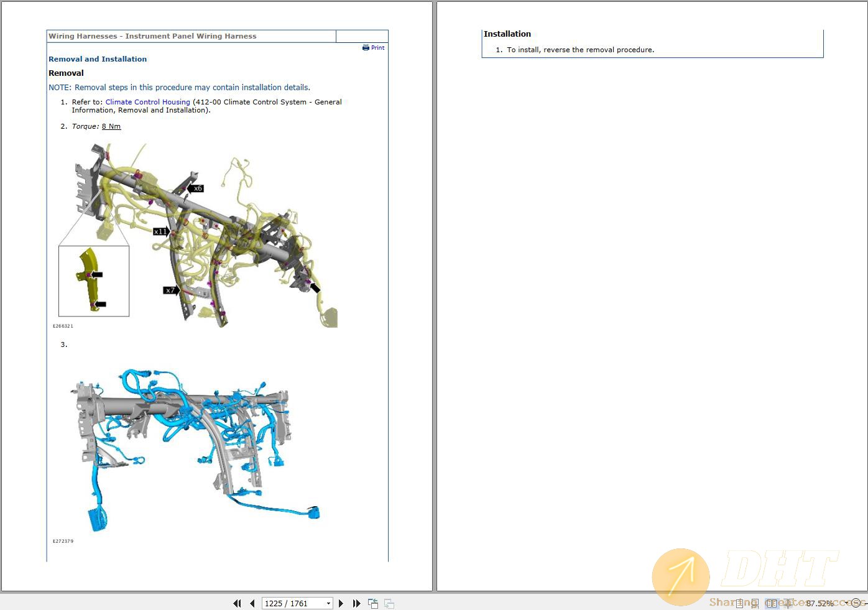The width and height of the screenshot is (868, 610).
Task: Click the Removal and Installation heading
Action: pyautogui.click(x=98, y=59)
